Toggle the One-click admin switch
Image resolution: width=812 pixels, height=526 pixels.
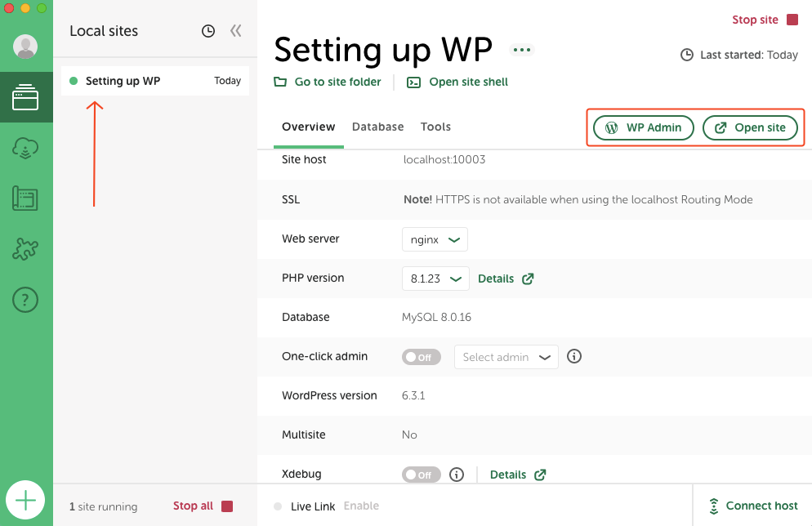point(421,357)
